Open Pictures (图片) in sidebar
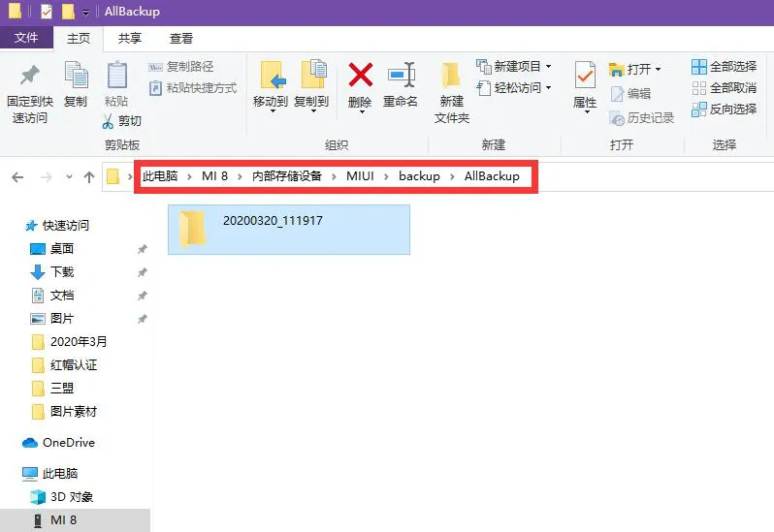 coord(52,319)
